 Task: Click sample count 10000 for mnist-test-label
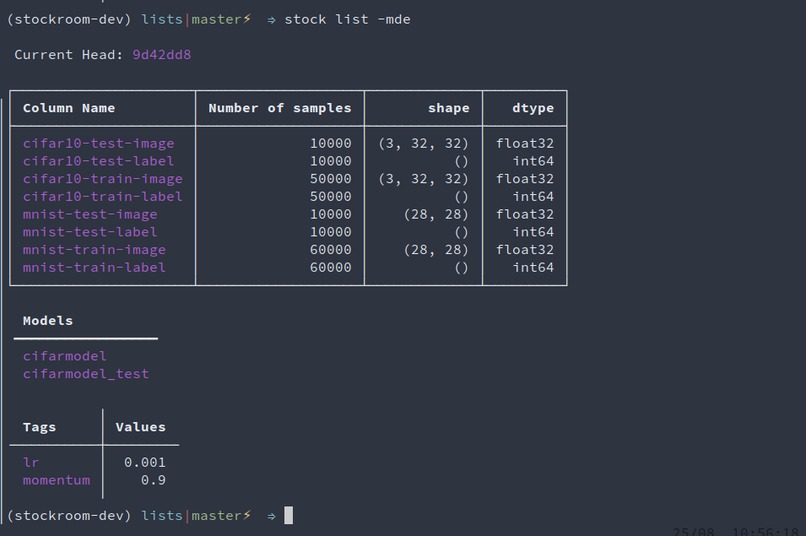coord(331,232)
